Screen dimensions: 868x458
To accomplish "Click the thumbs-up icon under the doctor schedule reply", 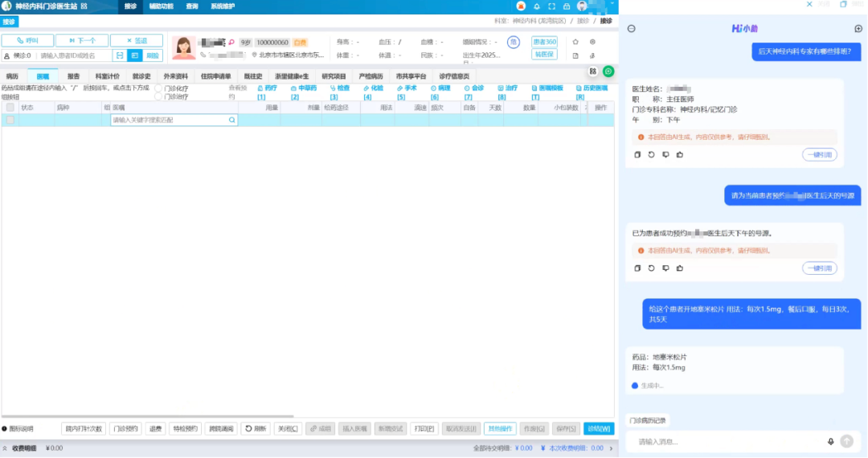I will pos(679,154).
